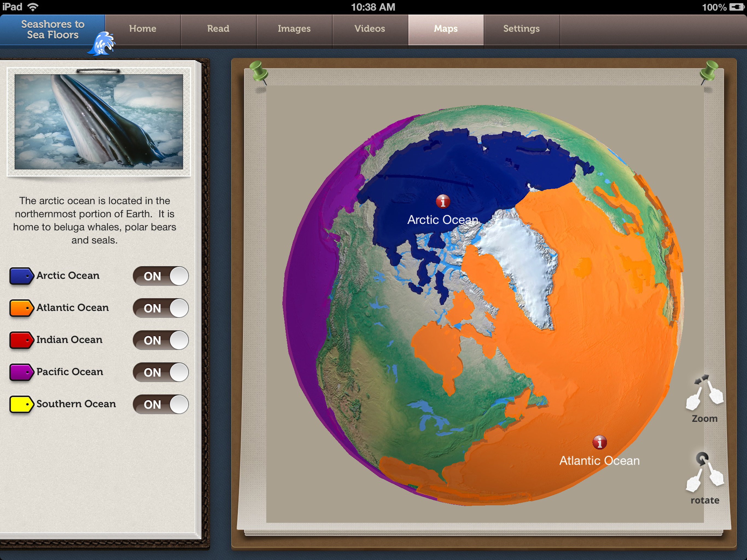The width and height of the screenshot is (747, 560).
Task: Click the yellow Southern Ocean color tag
Action: 21,404
